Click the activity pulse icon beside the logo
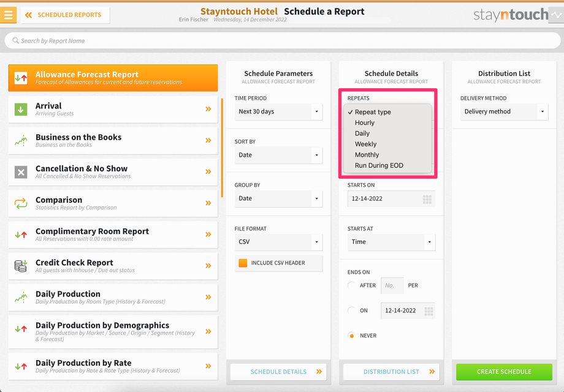 (x=557, y=15)
